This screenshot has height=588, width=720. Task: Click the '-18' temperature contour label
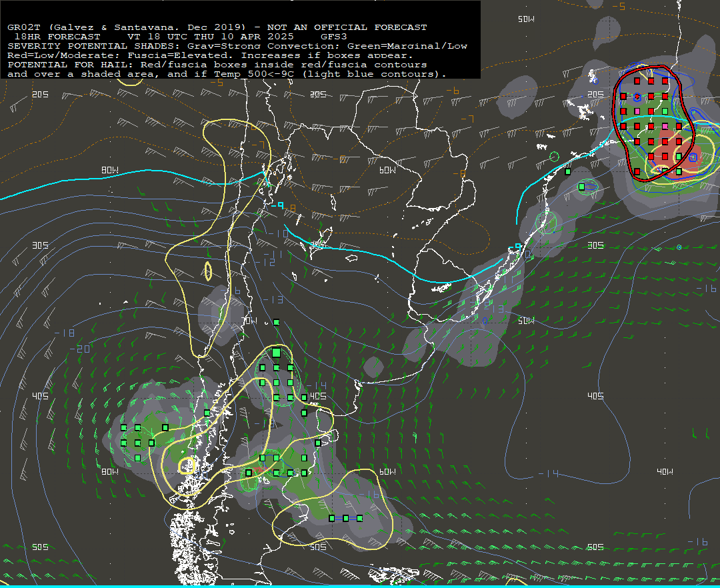[x=64, y=333]
